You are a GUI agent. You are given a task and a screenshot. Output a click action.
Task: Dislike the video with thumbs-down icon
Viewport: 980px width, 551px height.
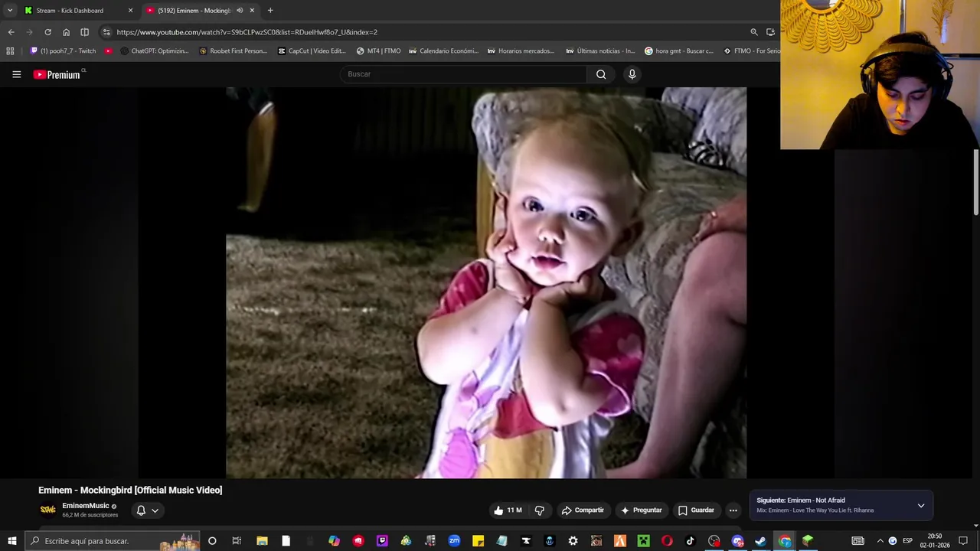(x=540, y=510)
